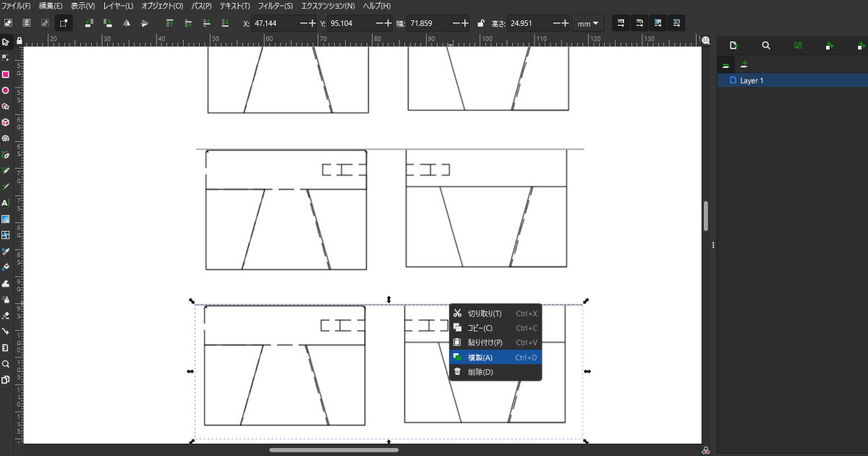Viewport: 868px width, 456px height.
Task: Select the Ellipse/Circle tool
Action: click(5, 90)
